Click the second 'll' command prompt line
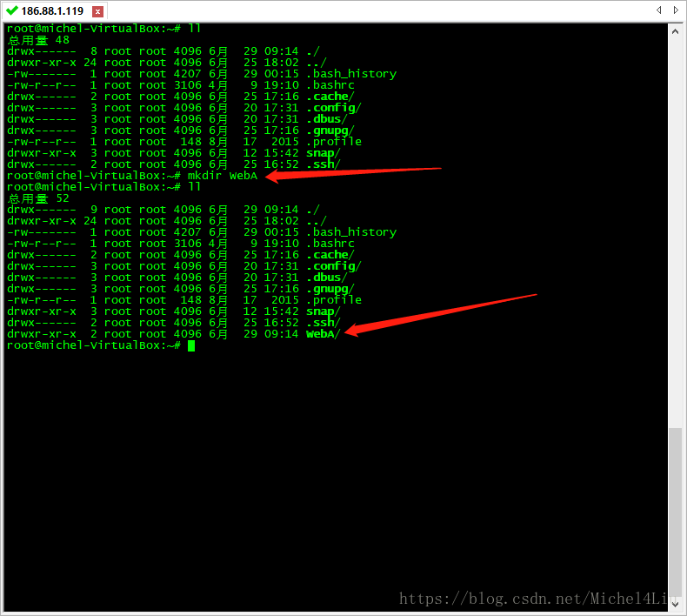The image size is (687, 616). [x=103, y=187]
